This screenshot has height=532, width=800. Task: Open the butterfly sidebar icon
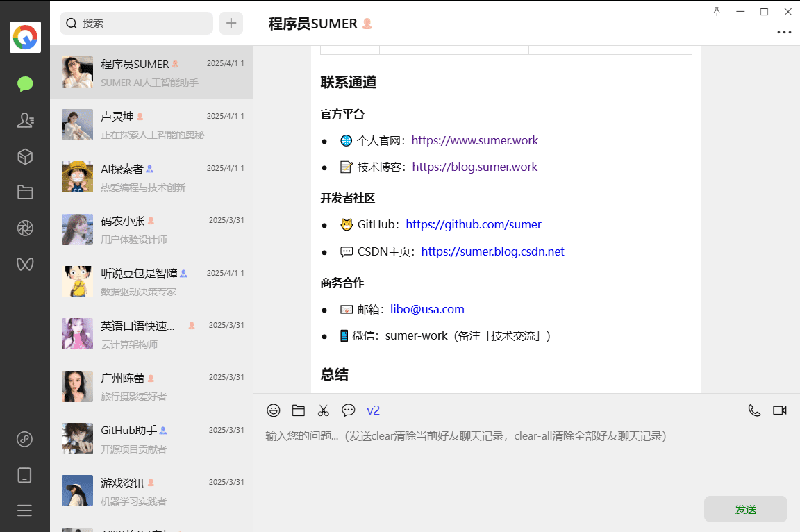[25, 264]
